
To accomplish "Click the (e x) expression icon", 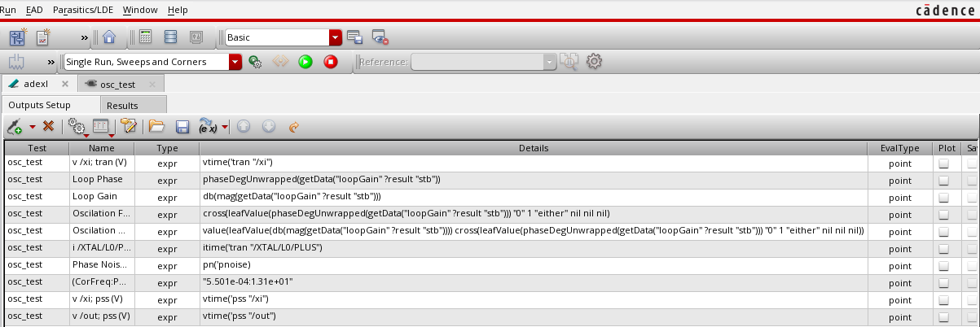I will [208, 127].
